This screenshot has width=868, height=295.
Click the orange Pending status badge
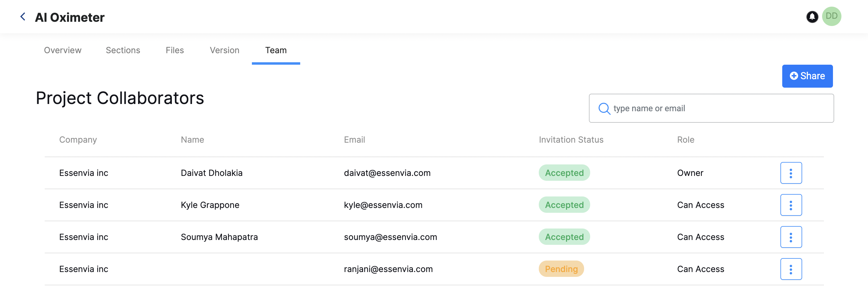click(x=561, y=269)
